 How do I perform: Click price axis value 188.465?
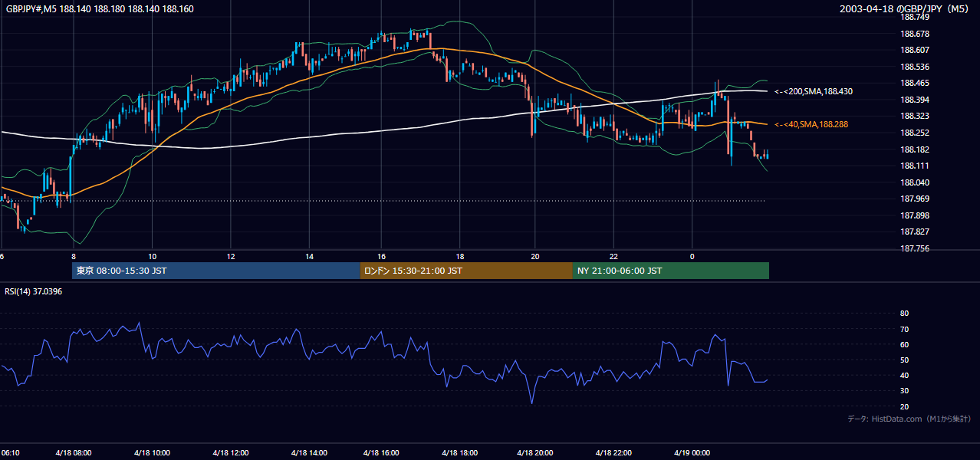point(914,83)
